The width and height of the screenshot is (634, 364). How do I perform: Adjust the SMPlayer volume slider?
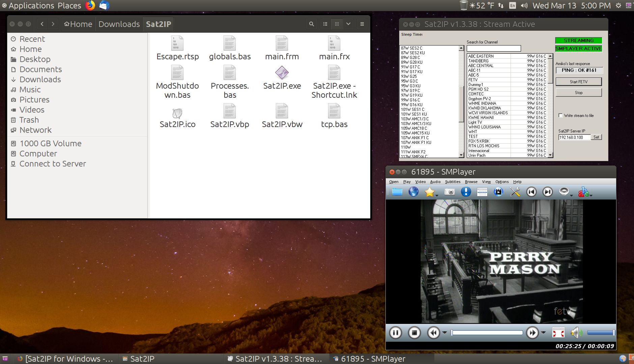pos(601,333)
